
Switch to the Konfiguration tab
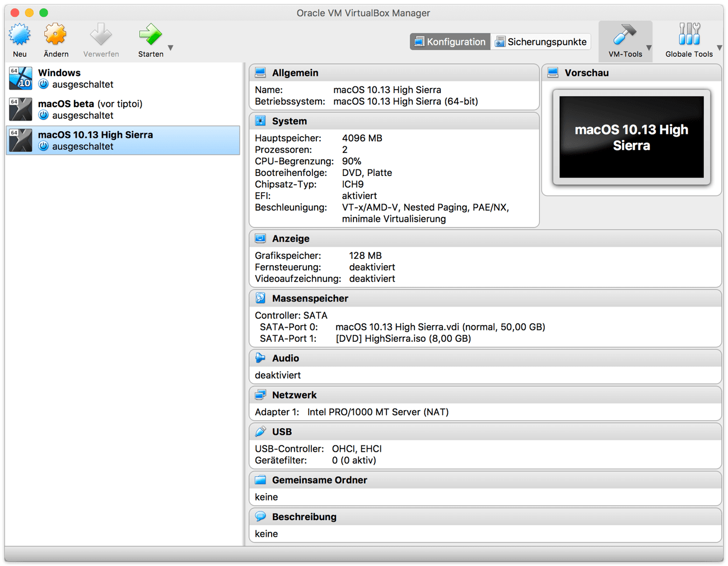(x=450, y=42)
